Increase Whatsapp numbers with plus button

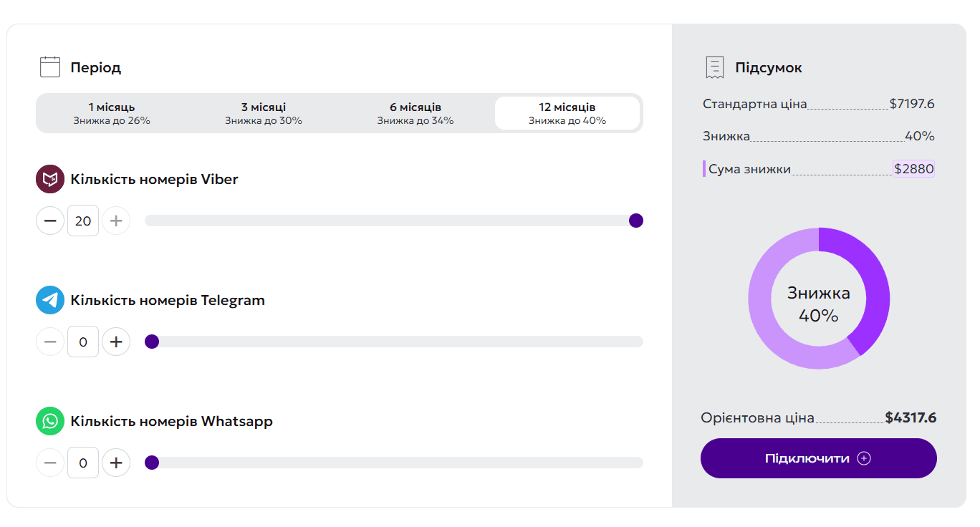pyautogui.click(x=116, y=463)
